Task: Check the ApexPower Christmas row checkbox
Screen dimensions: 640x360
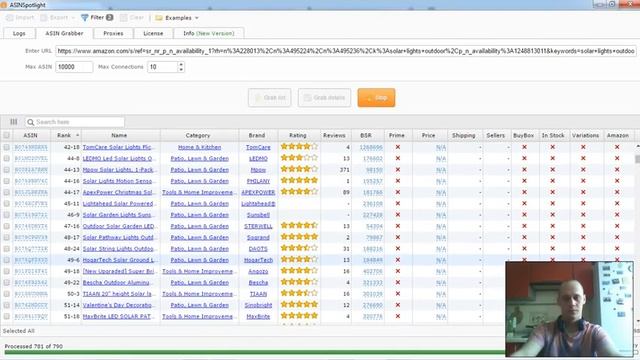Action: [x=7, y=192]
